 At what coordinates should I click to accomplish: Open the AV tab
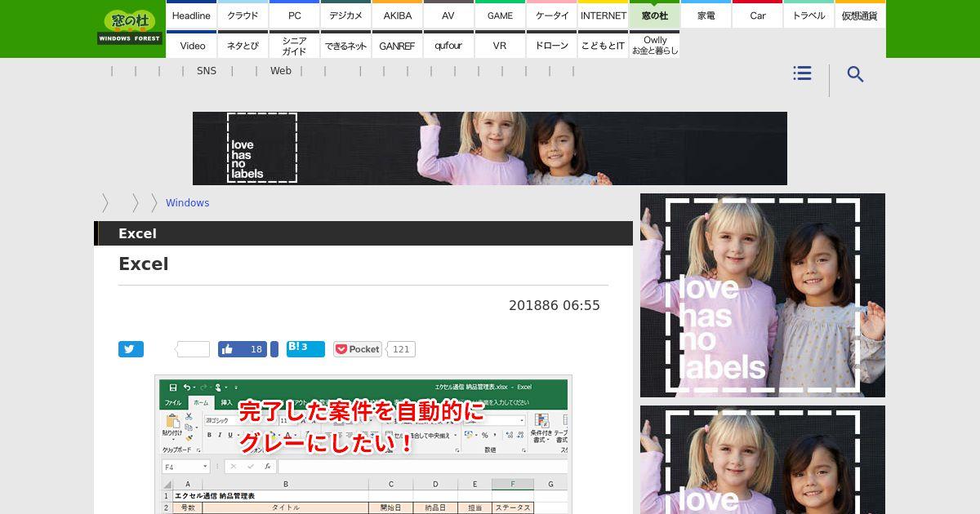click(x=448, y=15)
